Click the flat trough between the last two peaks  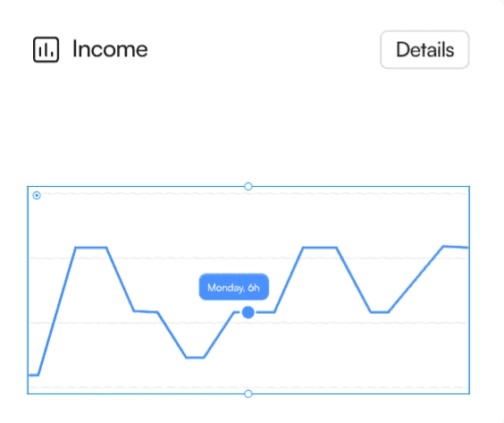click(380, 312)
